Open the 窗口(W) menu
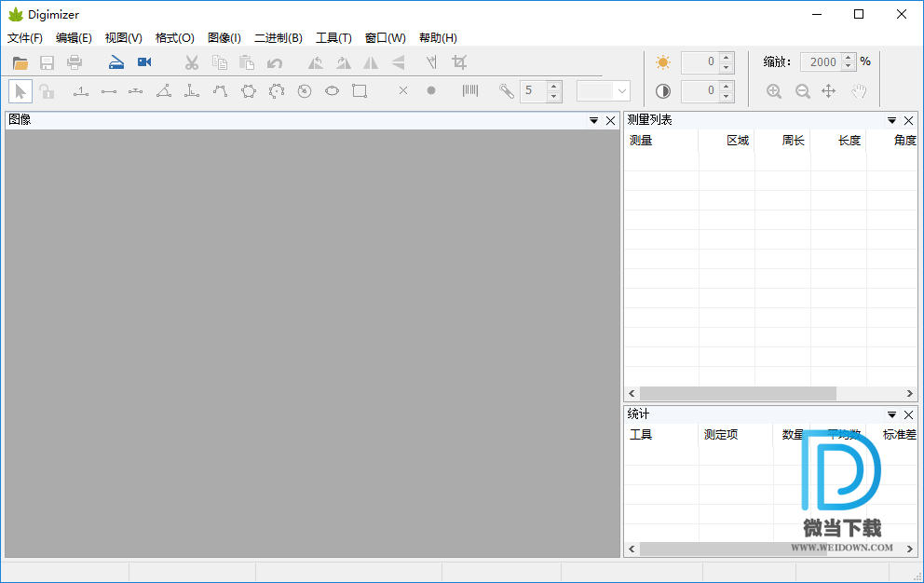The image size is (924, 583). pyautogui.click(x=385, y=38)
